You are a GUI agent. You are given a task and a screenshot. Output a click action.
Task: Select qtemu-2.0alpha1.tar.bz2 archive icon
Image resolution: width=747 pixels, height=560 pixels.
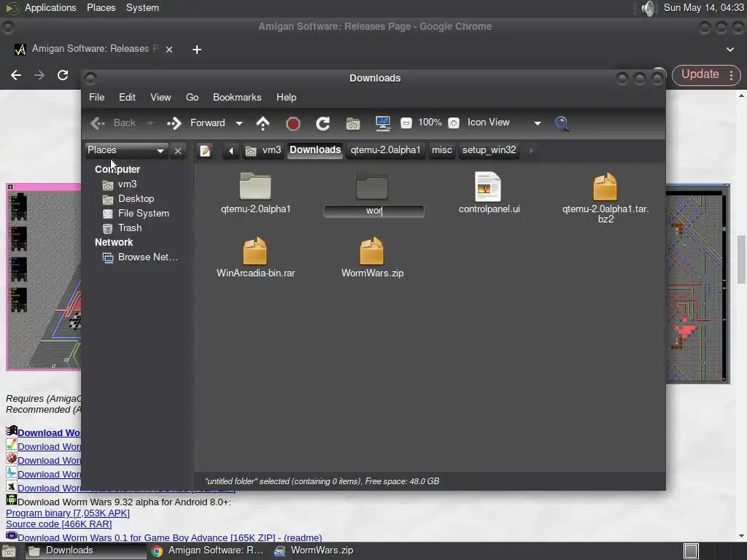pos(605,186)
